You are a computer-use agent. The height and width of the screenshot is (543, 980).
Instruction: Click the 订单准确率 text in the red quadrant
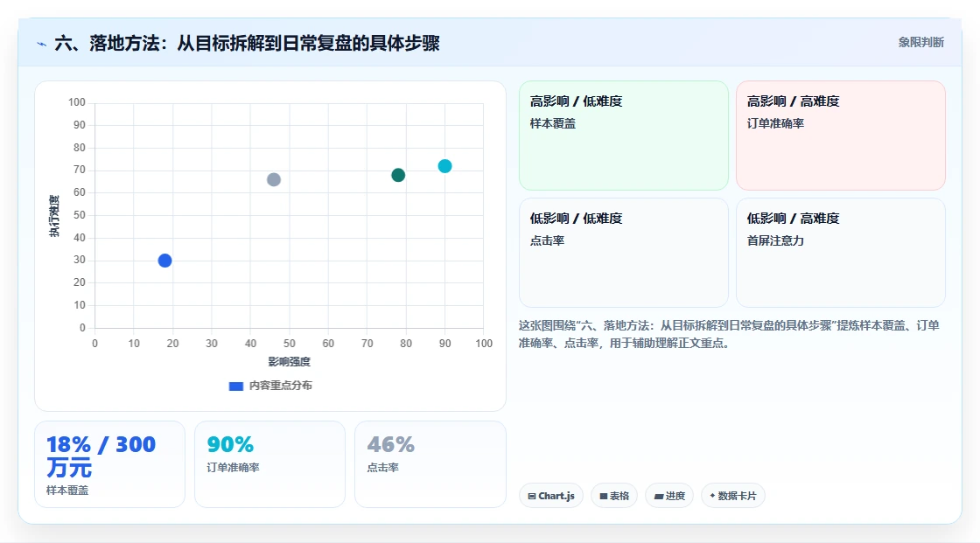click(x=775, y=123)
